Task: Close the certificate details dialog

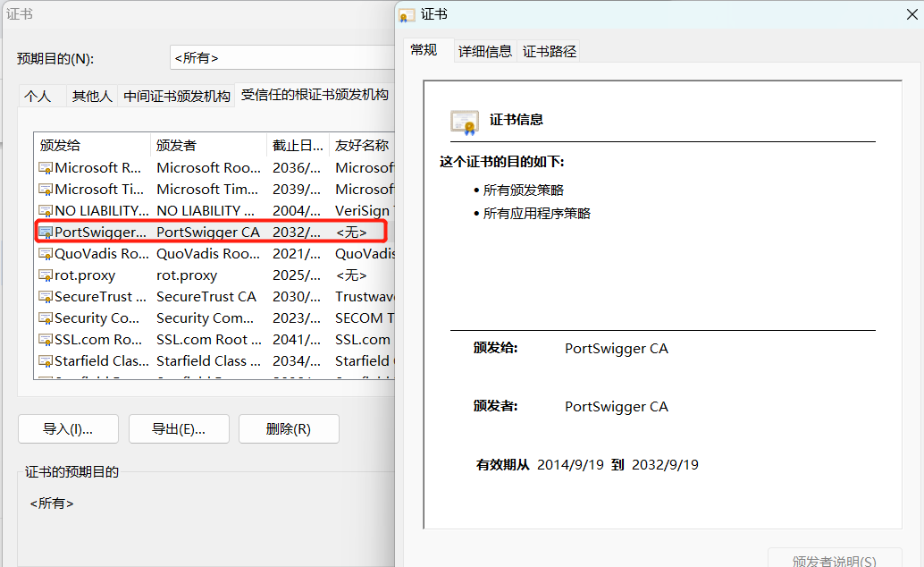Action: [911, 14]
